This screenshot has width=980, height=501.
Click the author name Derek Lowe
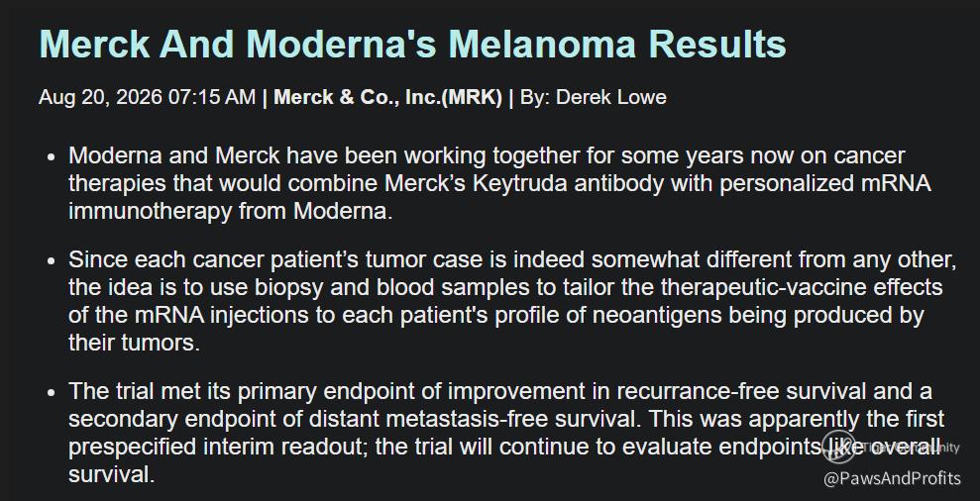click(610, 97)
